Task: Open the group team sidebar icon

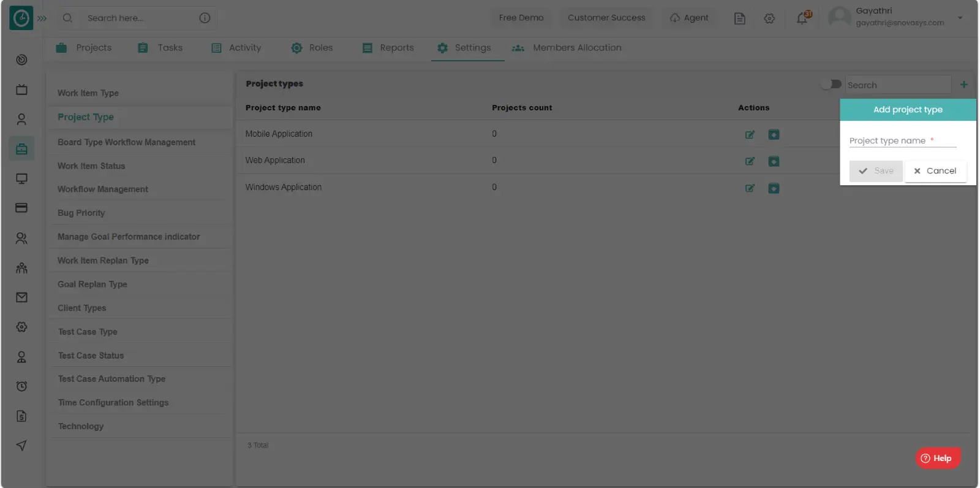Action: (21, 268)
